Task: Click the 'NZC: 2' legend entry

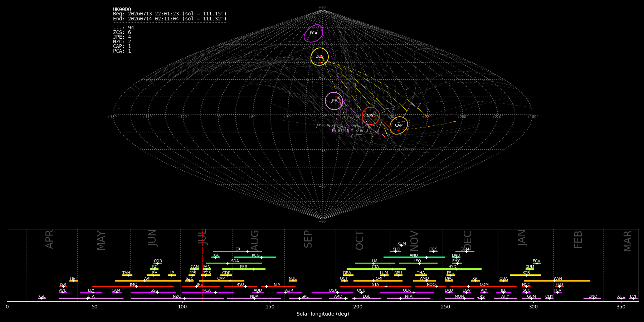Action: [x=122, y=42]
